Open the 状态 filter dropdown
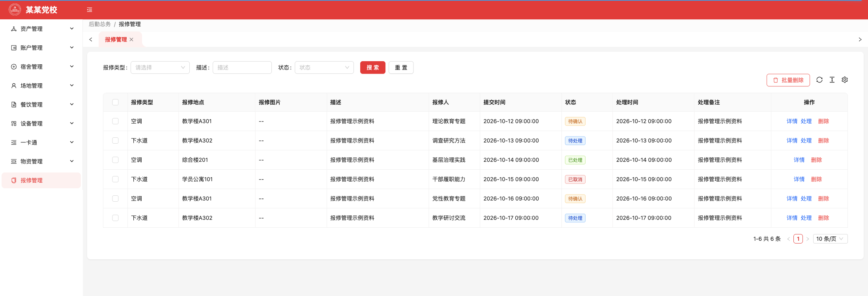This screenshot has height=296, width=868. click(x=324, y=67)
